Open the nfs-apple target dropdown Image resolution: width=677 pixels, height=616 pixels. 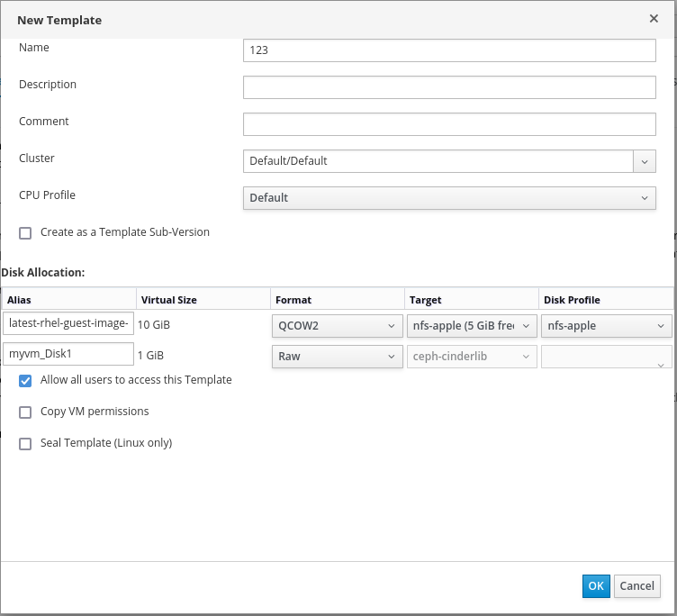[x=473, y=325]
